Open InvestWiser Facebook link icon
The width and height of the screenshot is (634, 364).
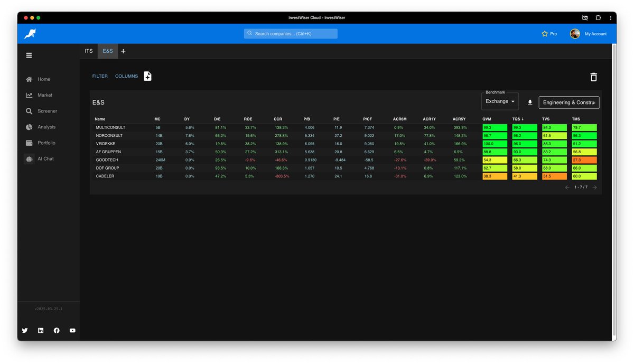[57, 331]
